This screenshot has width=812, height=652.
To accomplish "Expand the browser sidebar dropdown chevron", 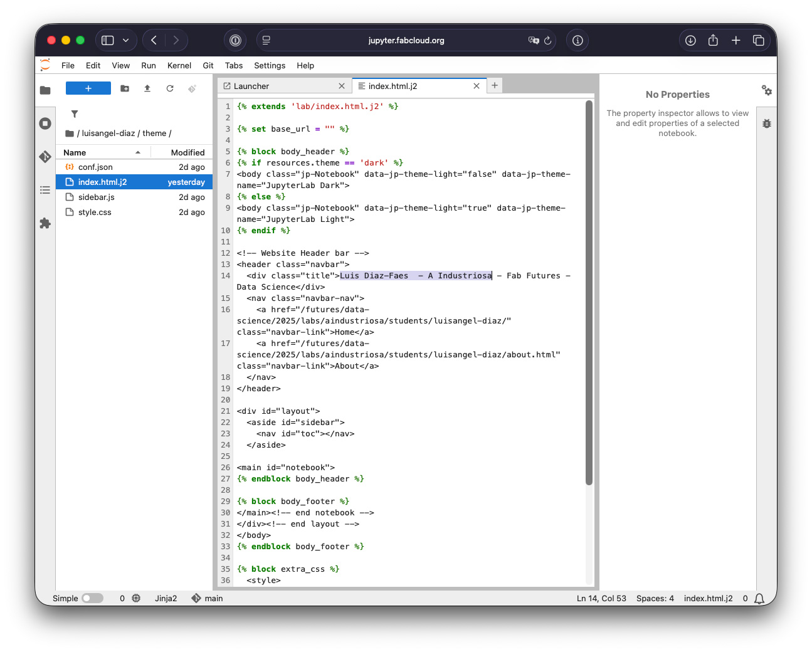I will coord(126,40).
